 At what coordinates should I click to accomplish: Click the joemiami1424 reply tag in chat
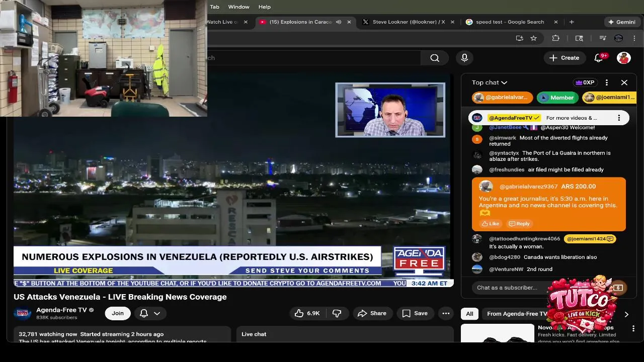(x=590, y=239)
